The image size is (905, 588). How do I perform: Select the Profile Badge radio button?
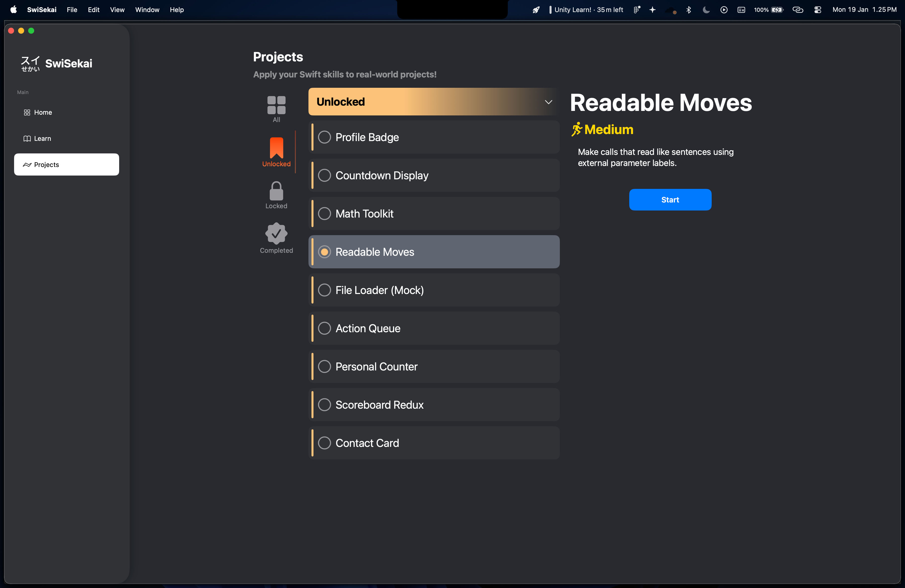pos(324,137)
